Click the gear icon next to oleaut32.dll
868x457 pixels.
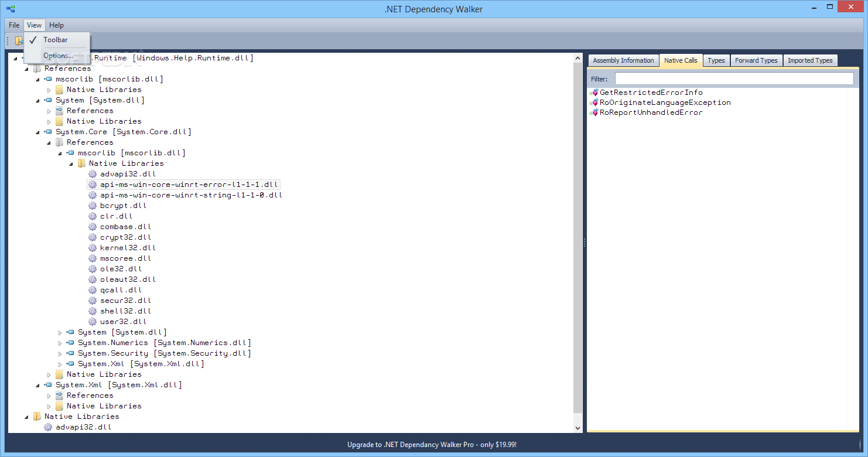[93, 279]
